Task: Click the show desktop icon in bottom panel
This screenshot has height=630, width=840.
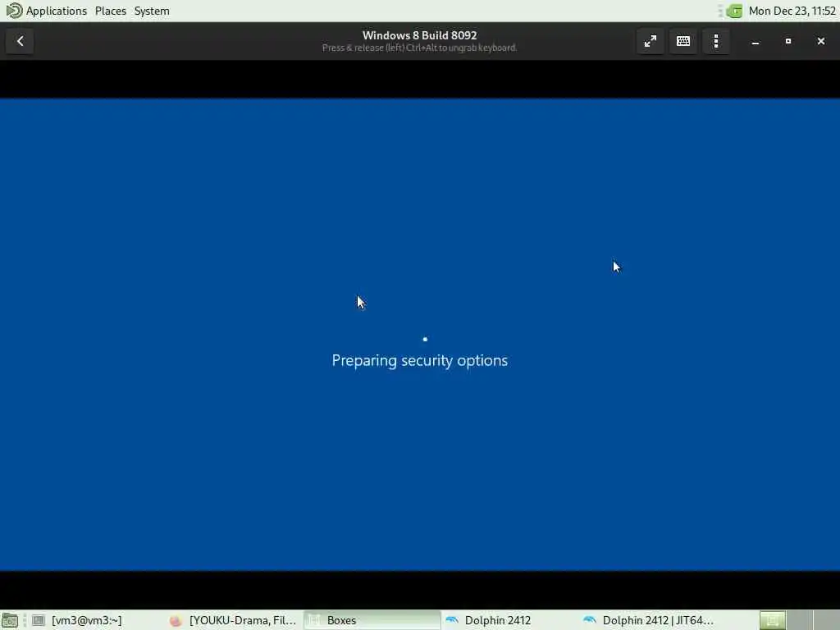Action: click(x=10, y=620)
